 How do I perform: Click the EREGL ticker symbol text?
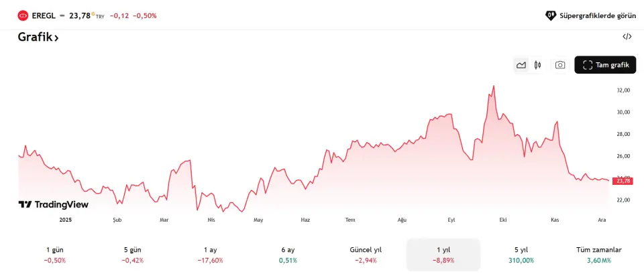click(x=44, y=15)
